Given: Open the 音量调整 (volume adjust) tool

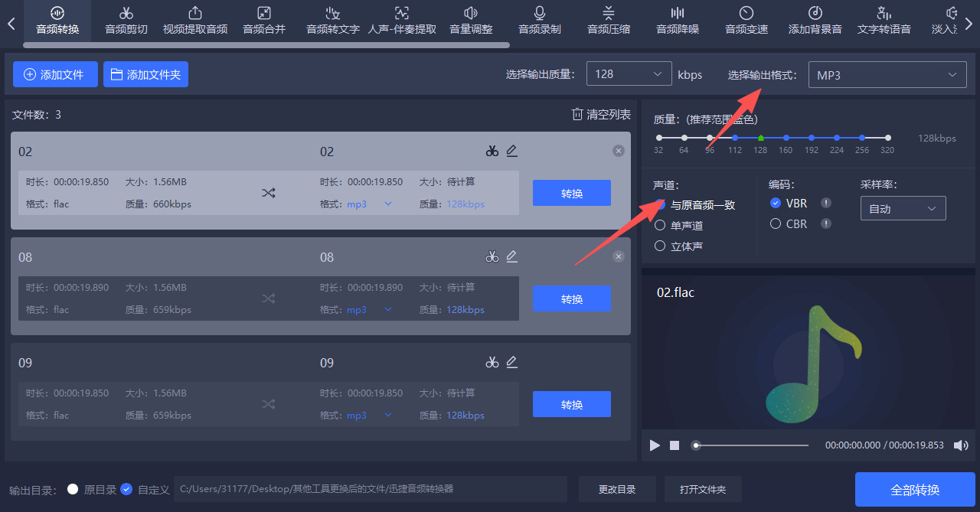Looking at the screenshot, I should pyautogui.click(x=471, y=21).
